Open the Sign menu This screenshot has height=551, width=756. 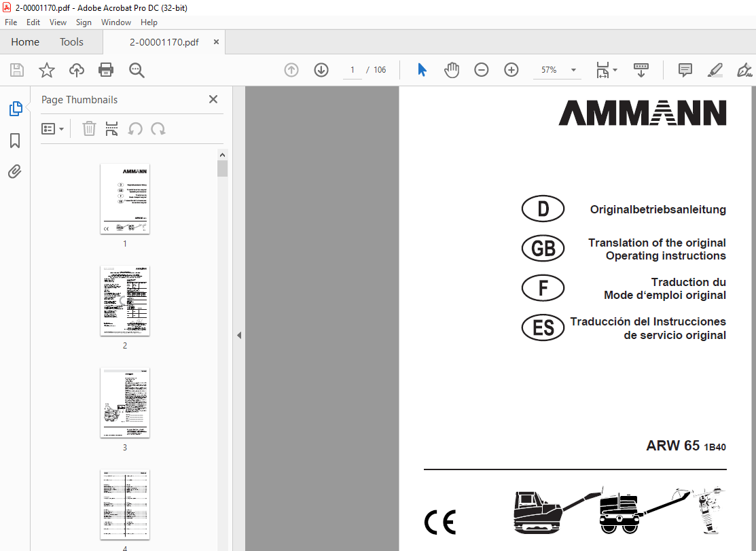[x=84, y=22]
